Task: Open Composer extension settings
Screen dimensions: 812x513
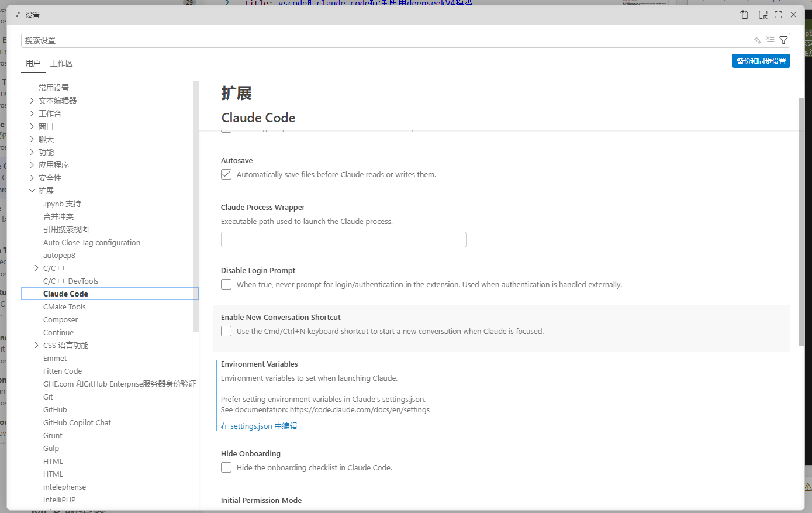Action: [60, 319]
